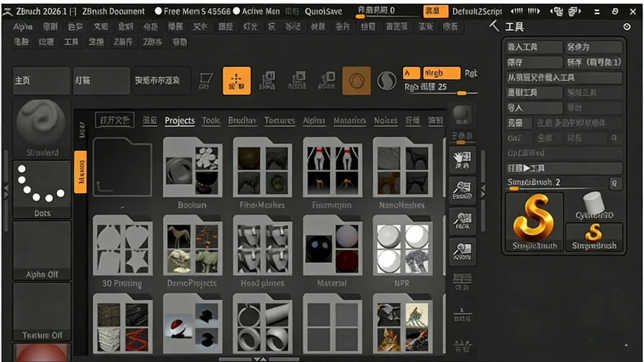This screenshot has height=362, width=644.
Task: Toggle Mrgb painting mode in the top bar
Action: pos(441,73)
